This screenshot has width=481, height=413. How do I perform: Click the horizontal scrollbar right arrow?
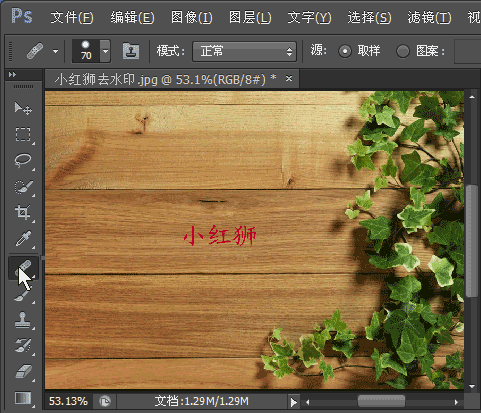point(456,402)
